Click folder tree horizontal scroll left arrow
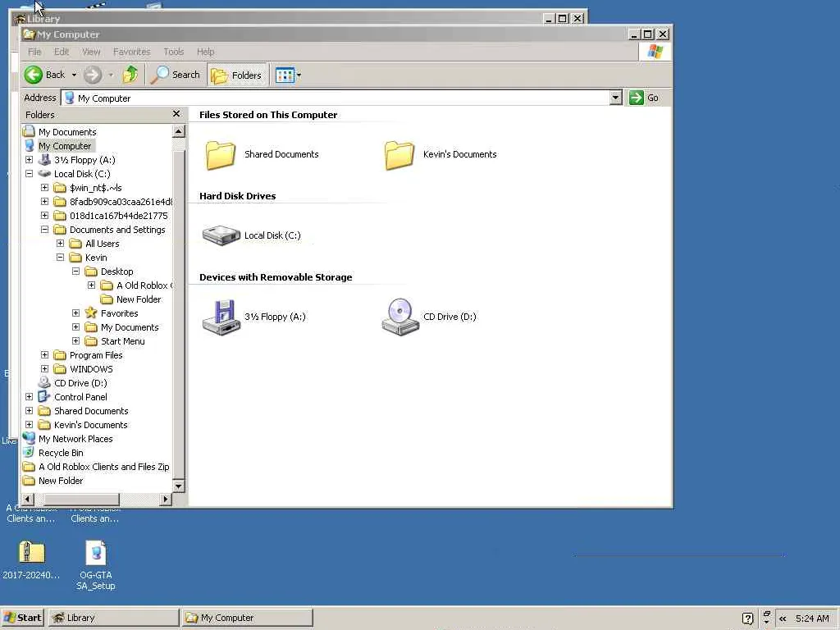The width and height of the screenshot is (840, 630). (27, 500)
